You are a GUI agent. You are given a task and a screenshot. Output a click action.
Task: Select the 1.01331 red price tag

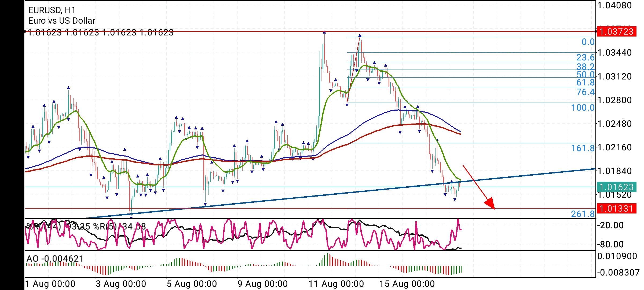point(616,208)
